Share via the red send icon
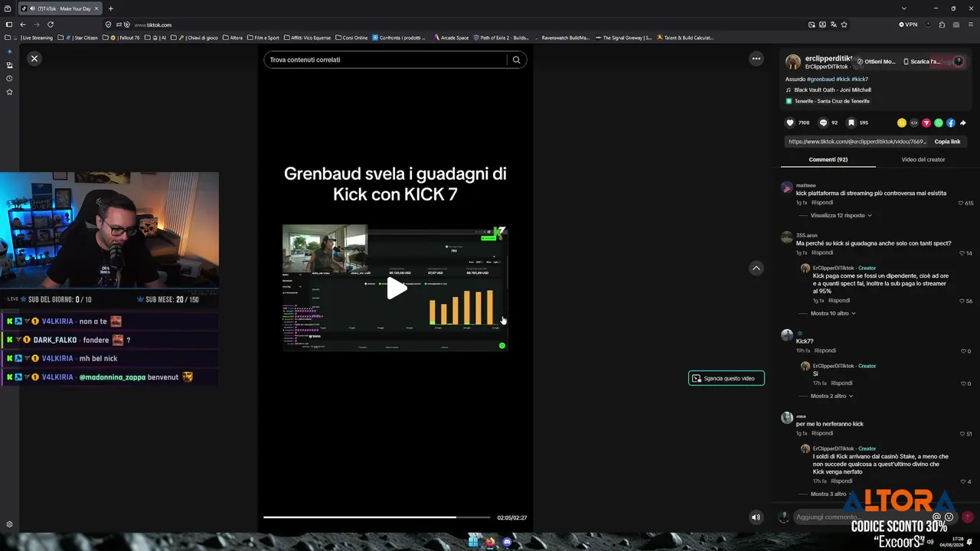 point(926,122)
